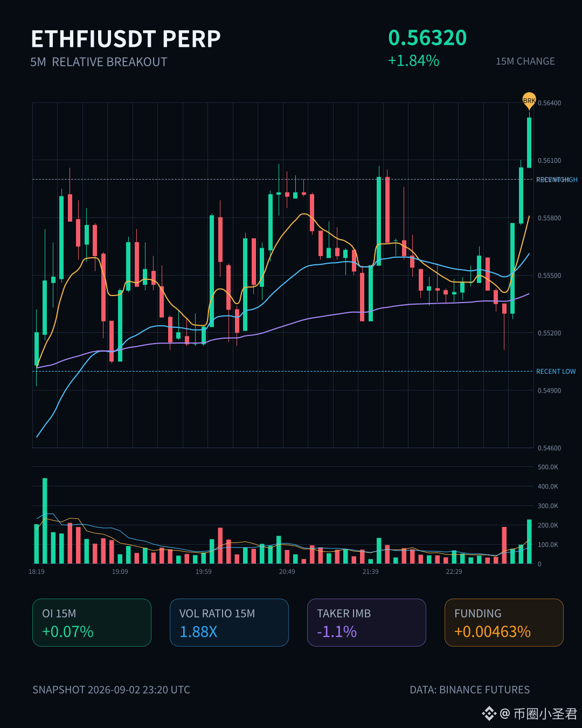This screenshot has width=582, height=728.
Task: Click the 15M CHANGE label
Action: (525, 61)
